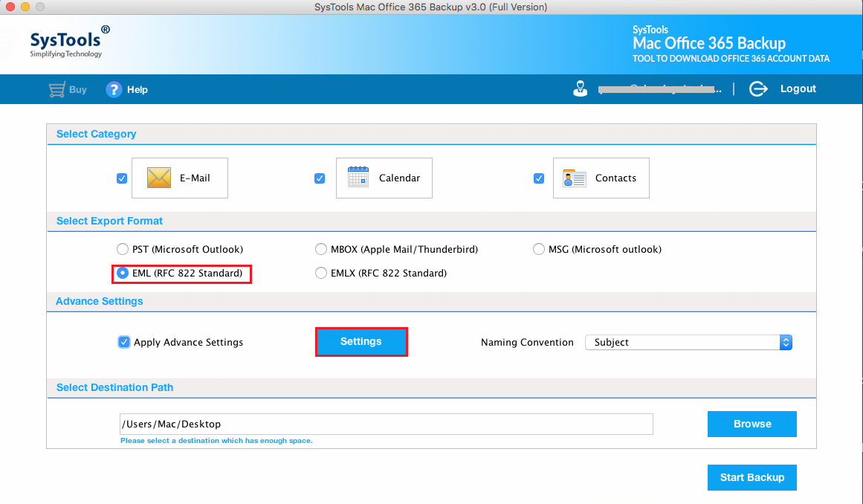Click the 'Naming Convention' label
863x504 pixels.
point(527,342)
